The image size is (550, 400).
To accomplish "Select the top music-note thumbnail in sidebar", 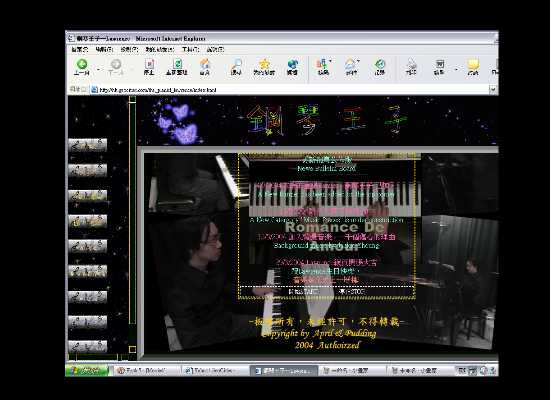I will point(87,145).
